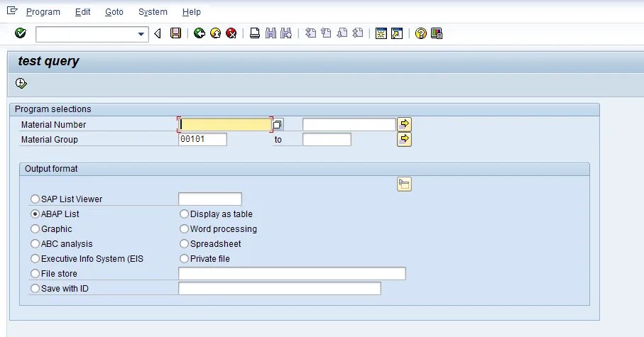Open multiple selection for Material Number

405,124
